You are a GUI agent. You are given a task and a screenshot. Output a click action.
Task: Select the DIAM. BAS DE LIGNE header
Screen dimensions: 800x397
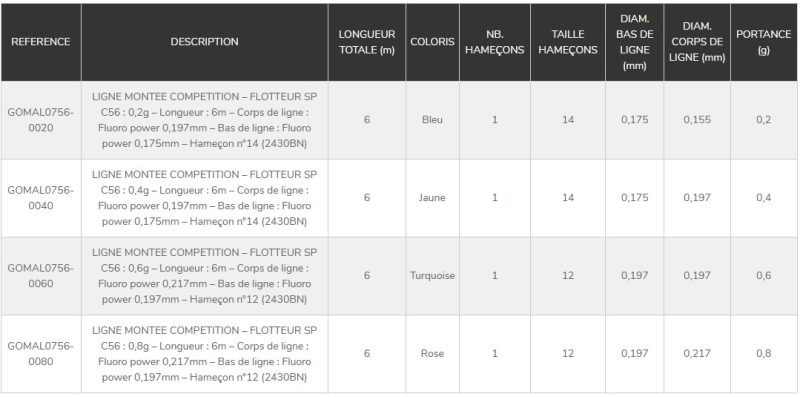pyautogui.click(x=635, y=42)
